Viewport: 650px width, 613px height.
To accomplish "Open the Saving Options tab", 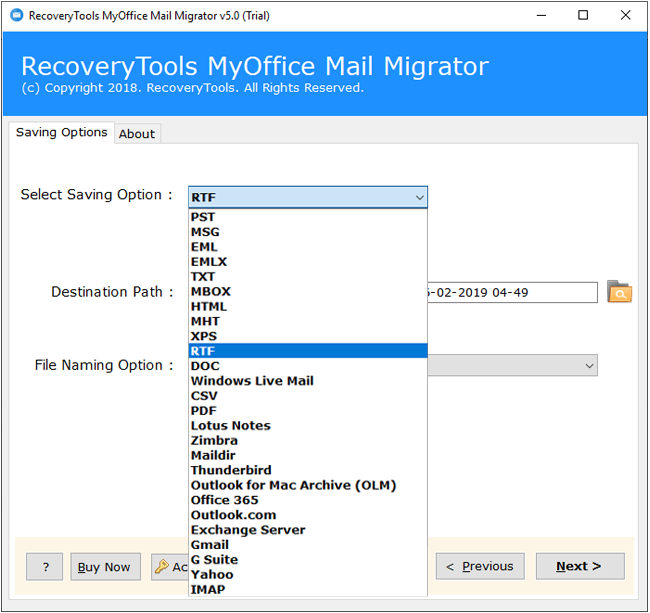I will (x=61, y=132).
